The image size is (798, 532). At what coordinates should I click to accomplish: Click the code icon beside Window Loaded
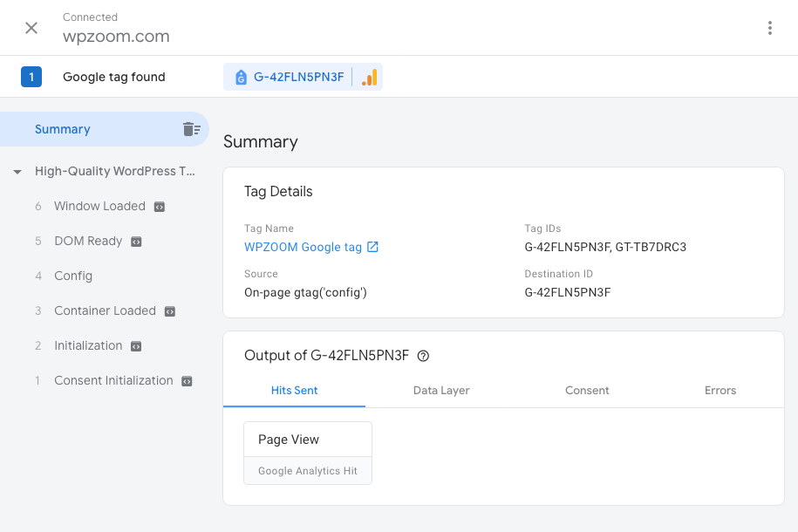[x=160, y=207]
